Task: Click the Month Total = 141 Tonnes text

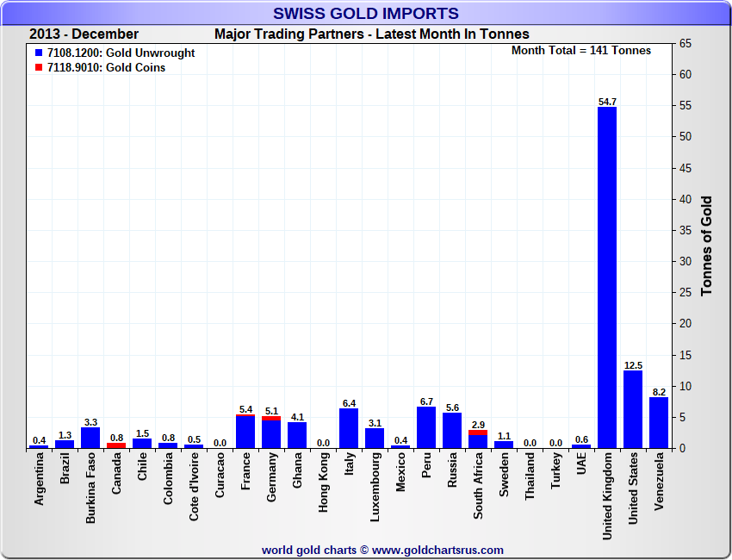Action: coord(581,51)
